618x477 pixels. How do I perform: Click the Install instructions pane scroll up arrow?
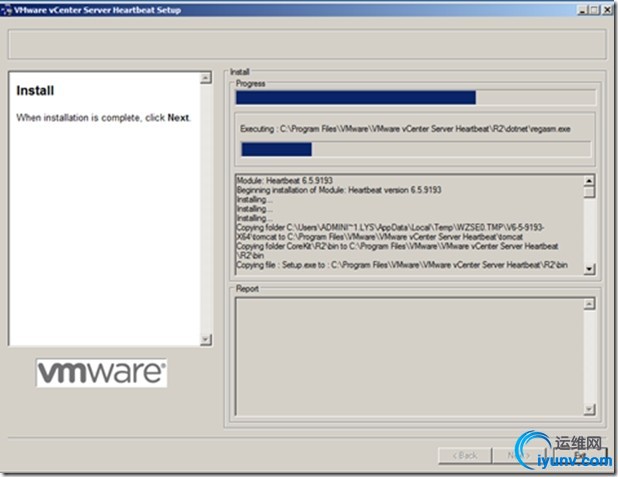tap(206, 78)
